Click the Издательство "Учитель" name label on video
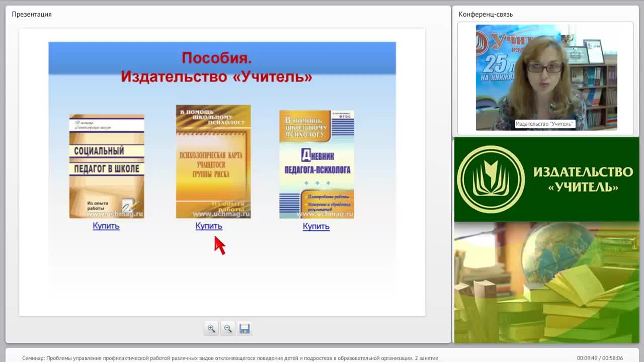Viewport: 644px width, 362px height. point(544,124)
